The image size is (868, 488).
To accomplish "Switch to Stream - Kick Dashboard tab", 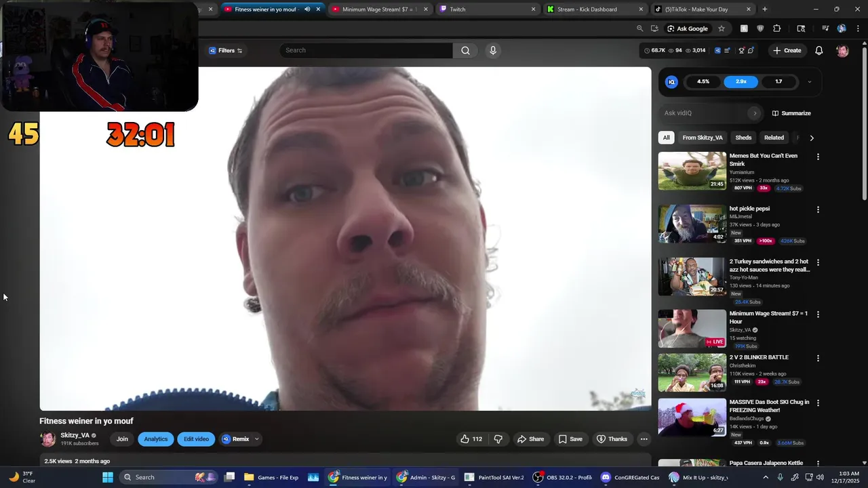I will (595, 9).
